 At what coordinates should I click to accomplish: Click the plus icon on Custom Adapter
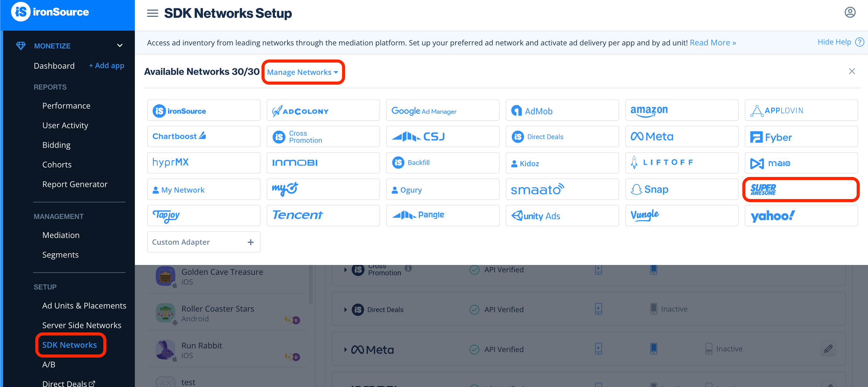[x=250, y=242]
